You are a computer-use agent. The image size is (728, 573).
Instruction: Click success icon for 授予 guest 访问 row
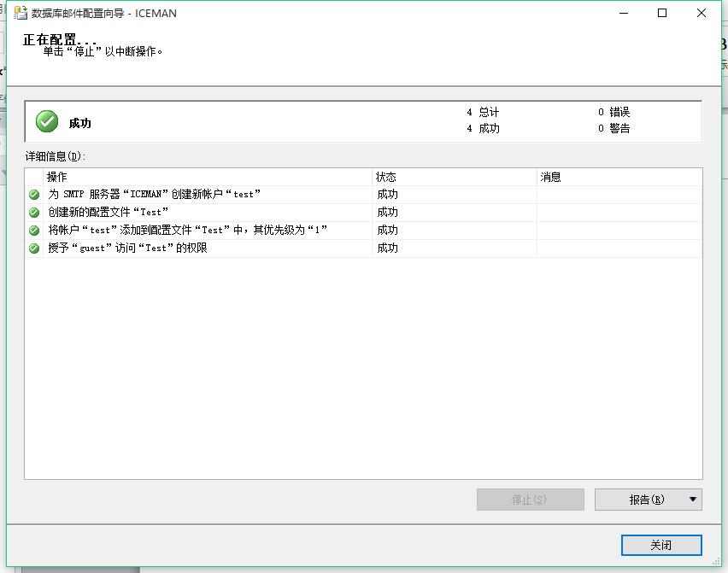(34, 248)
